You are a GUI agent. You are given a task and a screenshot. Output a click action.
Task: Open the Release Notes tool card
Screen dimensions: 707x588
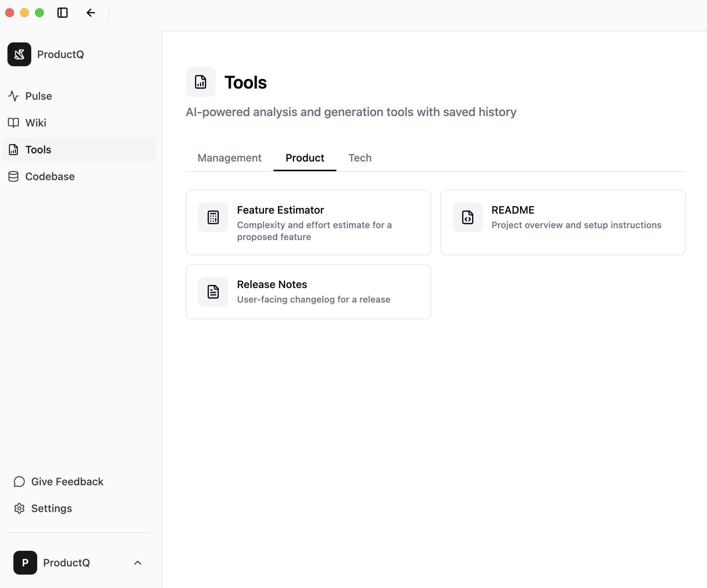[308, 292]
